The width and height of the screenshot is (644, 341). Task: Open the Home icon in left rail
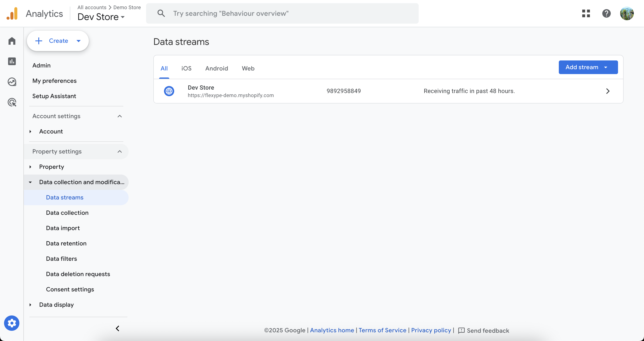pos(12,41)
